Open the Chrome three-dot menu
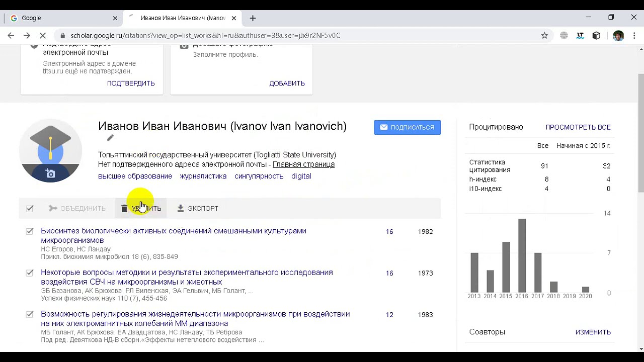Viewport: 644px width, 362px height. point(633,36)
